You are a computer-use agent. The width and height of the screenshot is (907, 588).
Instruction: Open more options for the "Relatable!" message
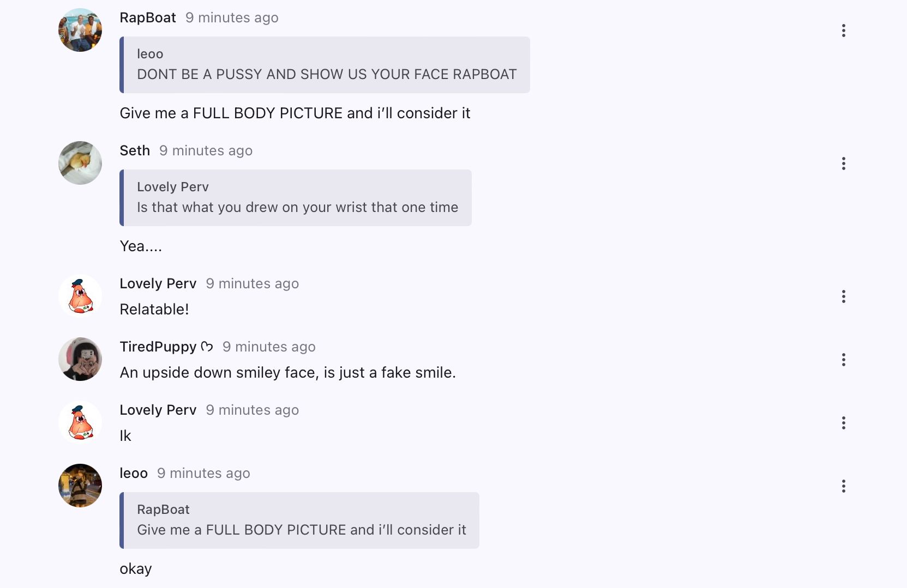pyautogui.click(x=843, y=296)
